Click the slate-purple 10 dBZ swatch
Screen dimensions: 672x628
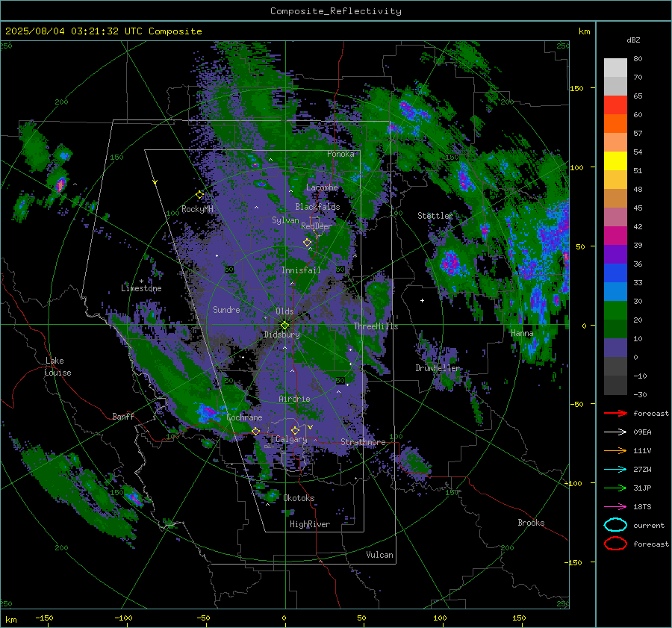coord(615,347)
